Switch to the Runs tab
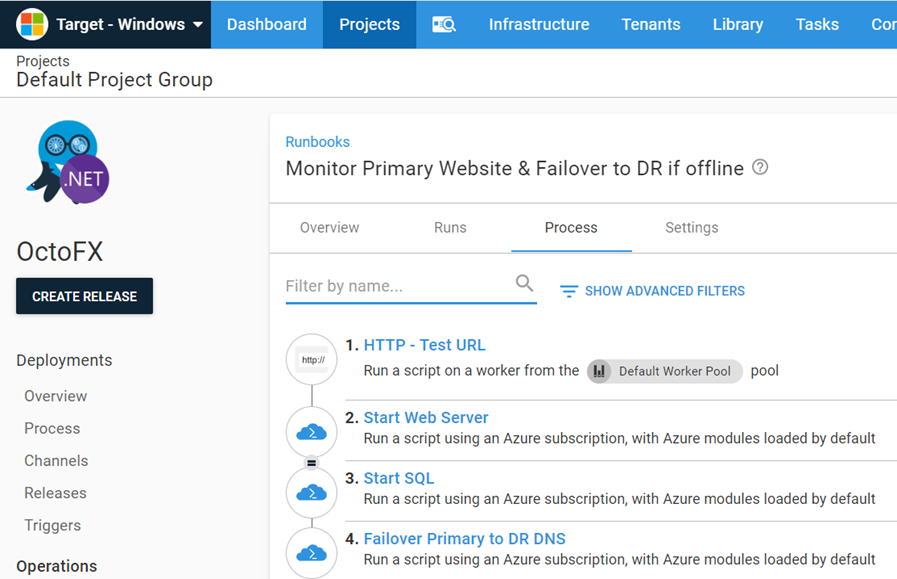 coord(450,228)
